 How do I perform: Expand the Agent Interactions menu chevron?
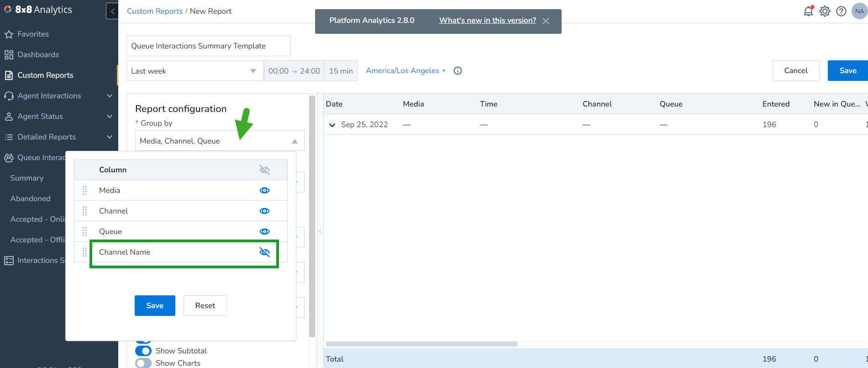110,96
